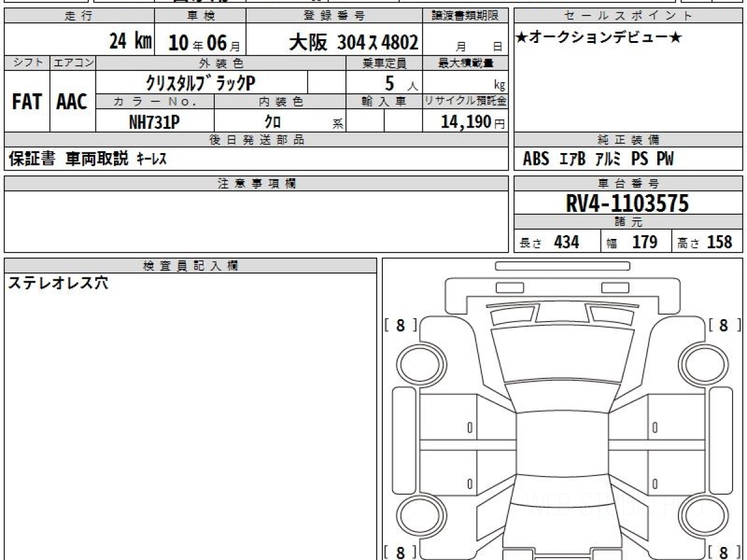Select the width value "179"
The image size is (747, 560).
[x=645, y=242]
